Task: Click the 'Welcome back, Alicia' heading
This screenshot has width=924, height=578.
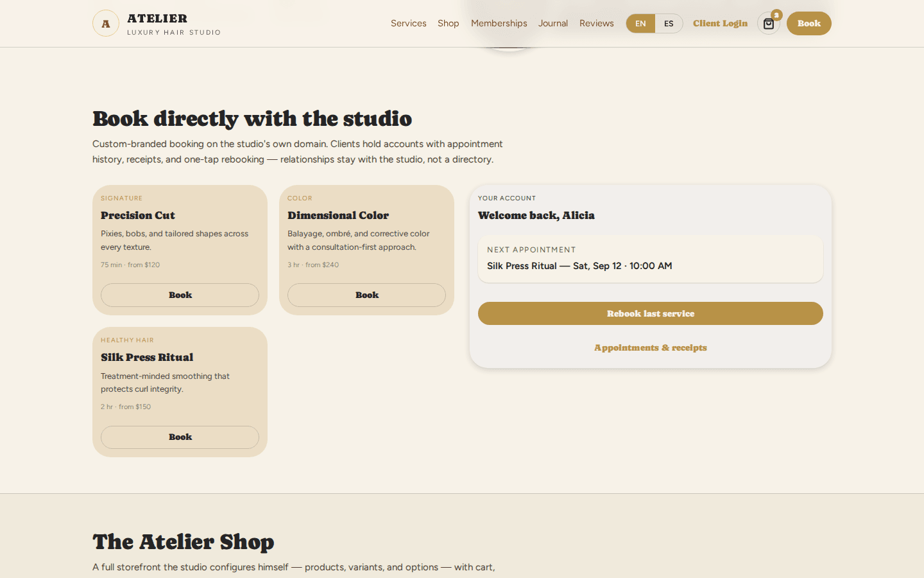Action: [536, 215]
